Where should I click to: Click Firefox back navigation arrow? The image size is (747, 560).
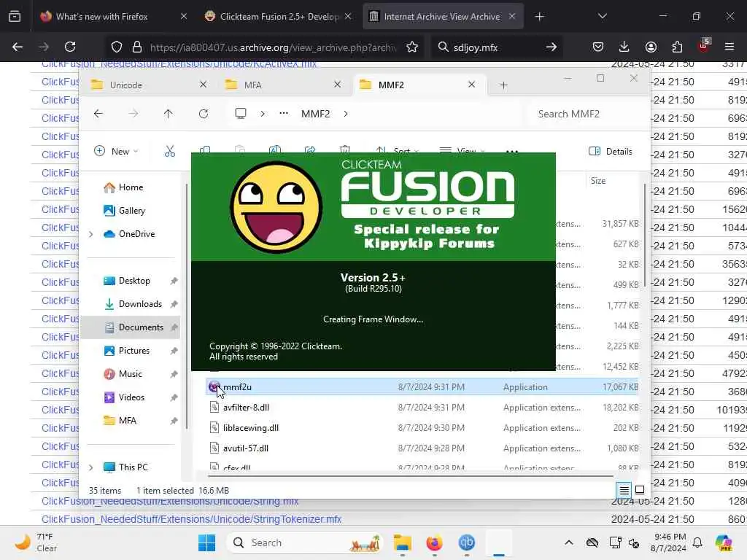click(18, 47)
